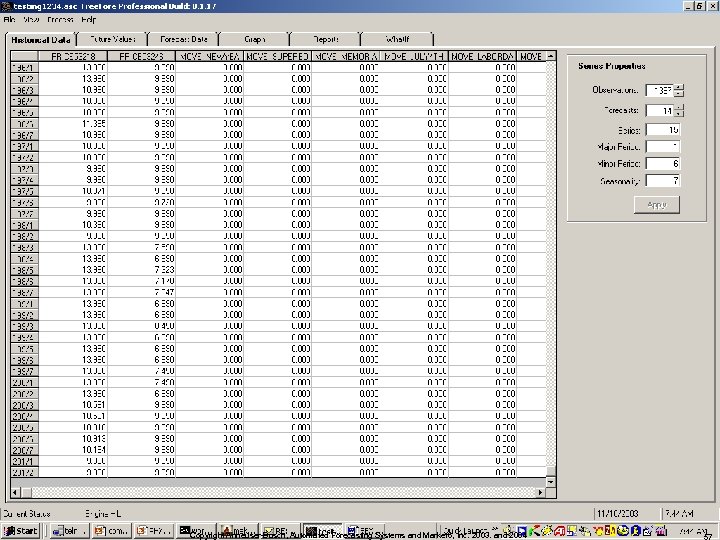The height and width of the screenshot is (540, 720).
Task: Select the cell with value 10.154
Action: pos(73,450)
